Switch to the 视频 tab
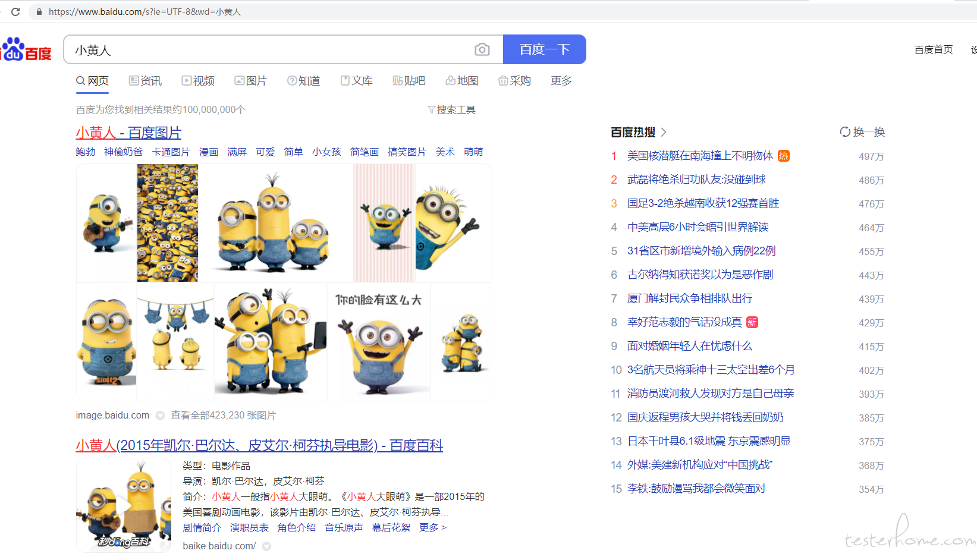The height and width of the screenshot is (560, 977). [198, 81]
